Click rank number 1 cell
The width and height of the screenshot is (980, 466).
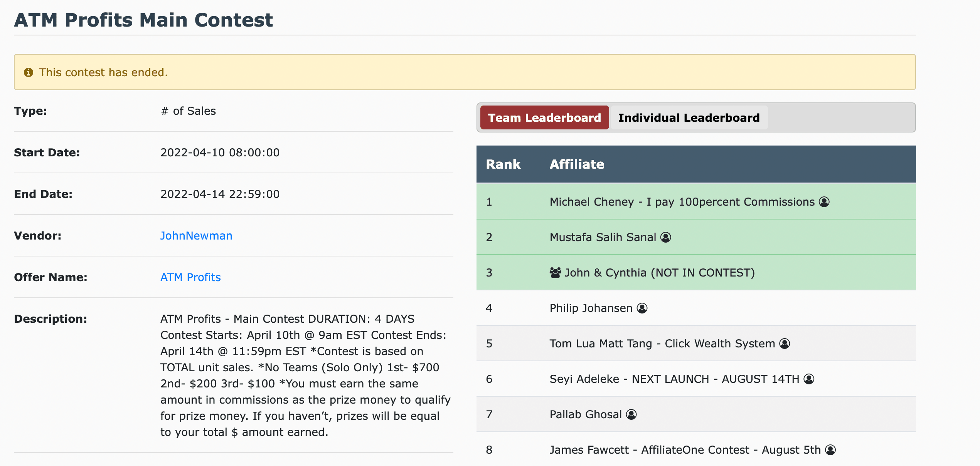(x=489, y=202)
